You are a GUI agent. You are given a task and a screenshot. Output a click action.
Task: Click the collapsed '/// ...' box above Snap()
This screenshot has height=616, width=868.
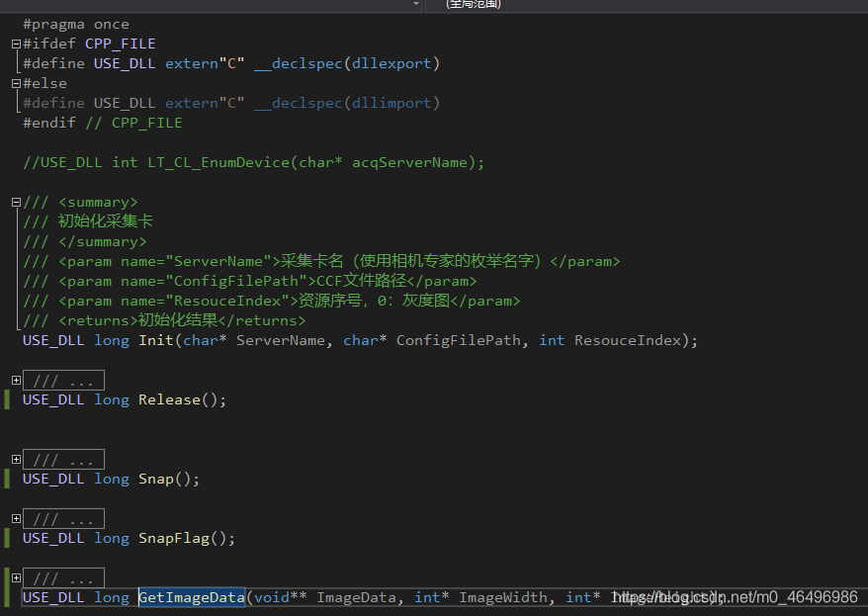[x=63, y=460]
